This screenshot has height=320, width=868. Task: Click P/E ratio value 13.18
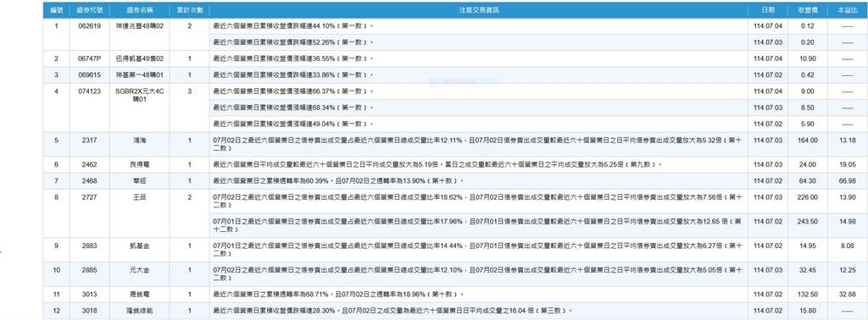[847, 141]
